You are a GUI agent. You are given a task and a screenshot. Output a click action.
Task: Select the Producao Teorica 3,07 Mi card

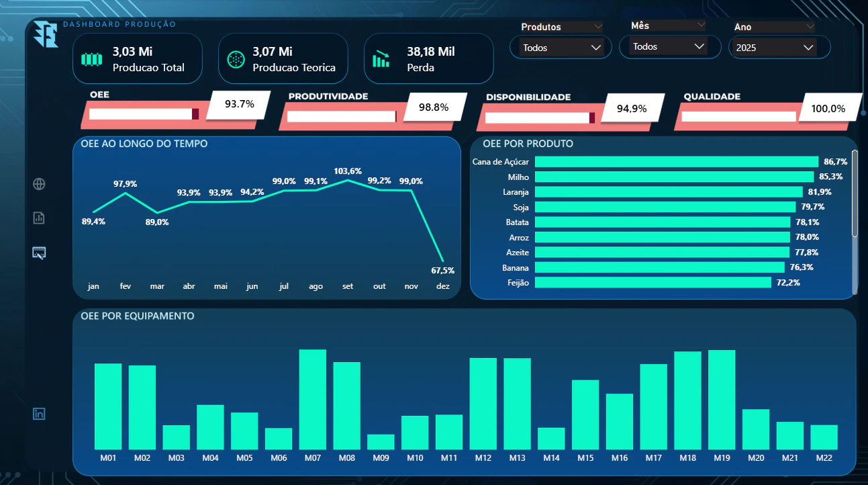point(283,59)
